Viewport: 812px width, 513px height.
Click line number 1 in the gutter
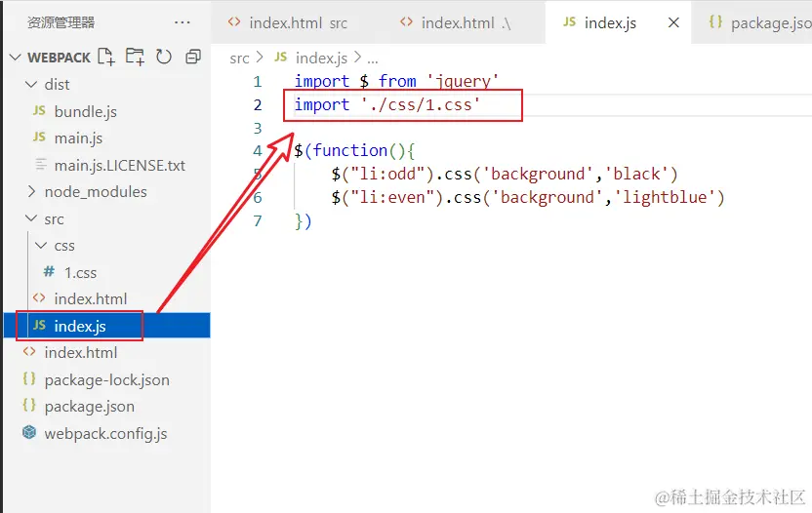(258, 81)
